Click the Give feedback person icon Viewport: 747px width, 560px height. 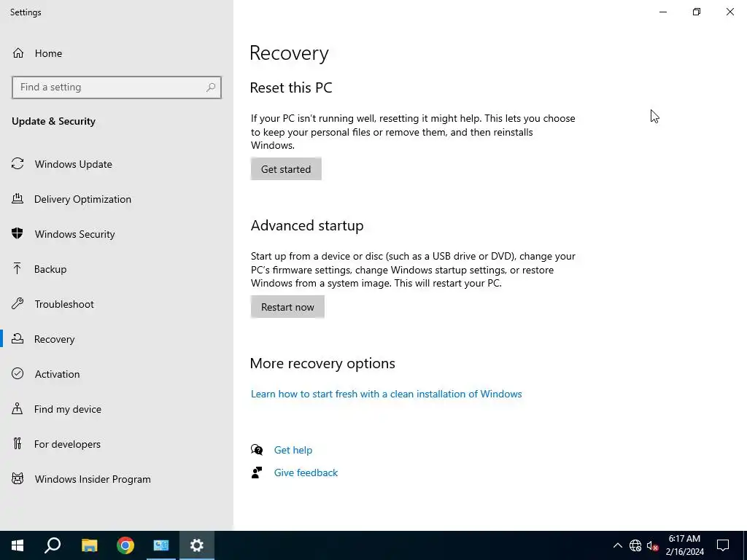pyautogui.click(x=257, y=472)
